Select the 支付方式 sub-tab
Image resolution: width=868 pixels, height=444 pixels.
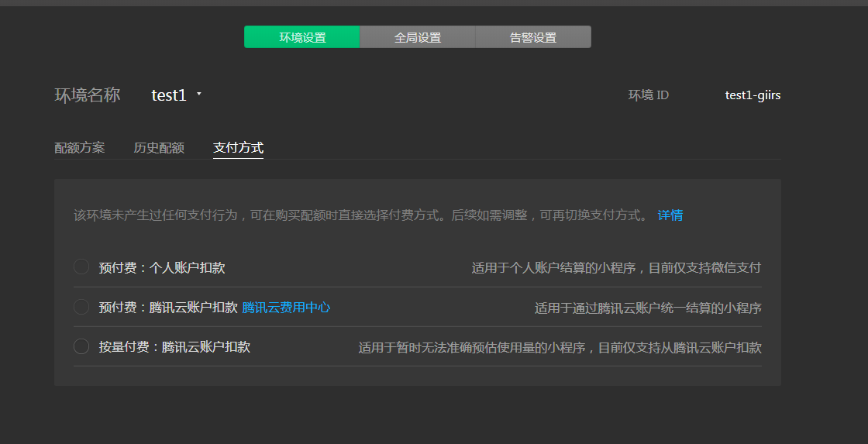[238, 148]
